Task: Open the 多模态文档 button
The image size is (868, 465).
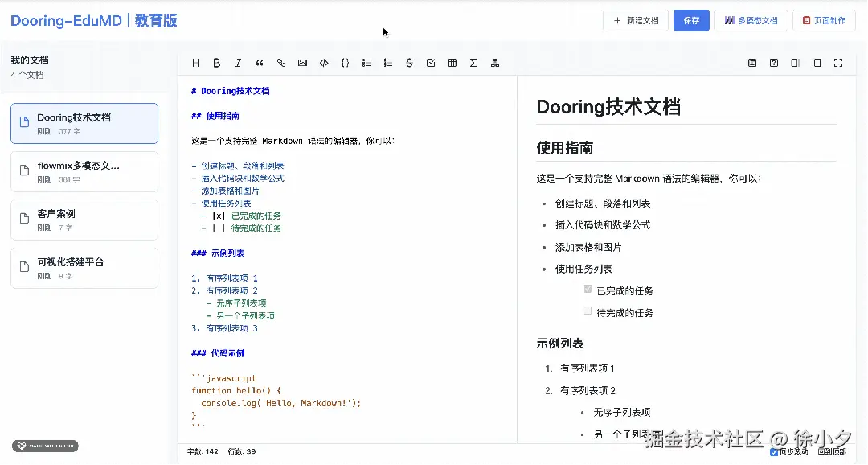Action: point(751,20)
